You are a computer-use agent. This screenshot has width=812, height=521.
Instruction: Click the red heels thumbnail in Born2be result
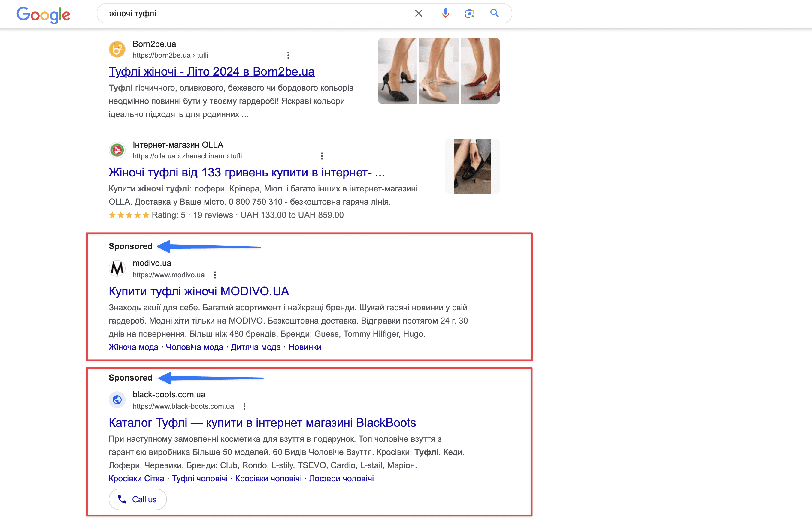pos(480,71)
